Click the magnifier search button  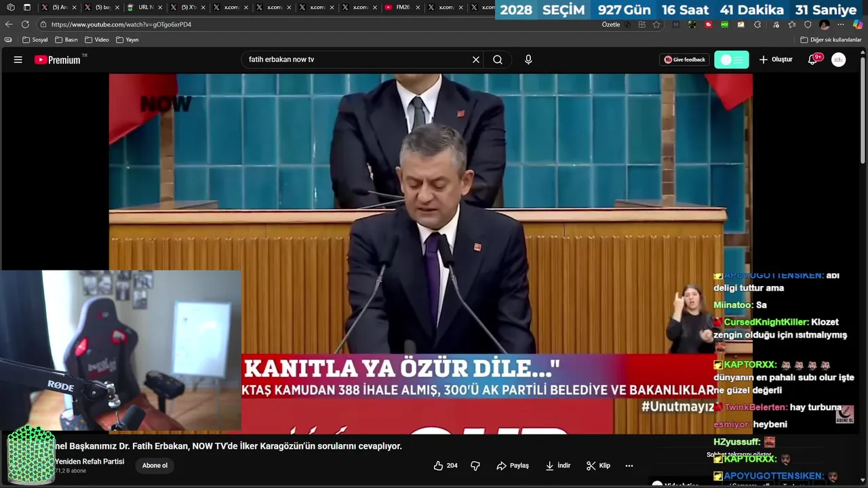pos(498,60)
